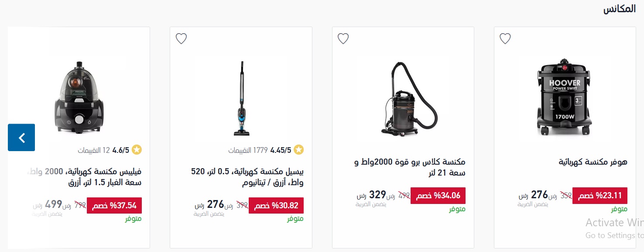This screenshot has width=644, height=252.
Task: Add Hoover vacuum to wishlist via heart
Action: pos(505,38)
